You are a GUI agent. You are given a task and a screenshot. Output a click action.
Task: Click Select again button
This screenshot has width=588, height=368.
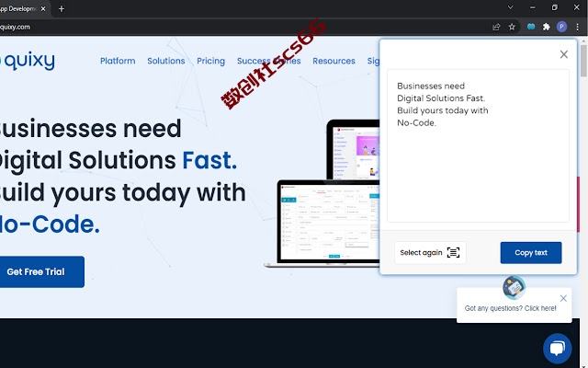click(430, 253)
